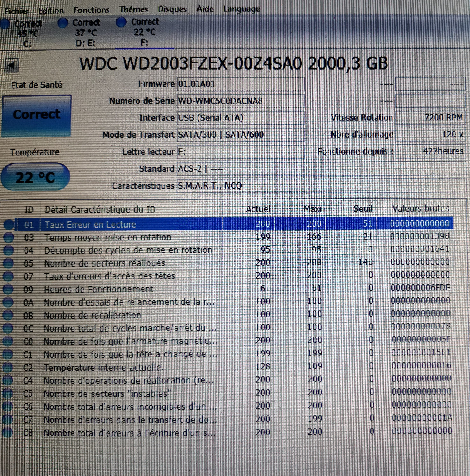Click status dot for attribute C8 row
This screenshot has height=476, width=470.
(7, 433)
